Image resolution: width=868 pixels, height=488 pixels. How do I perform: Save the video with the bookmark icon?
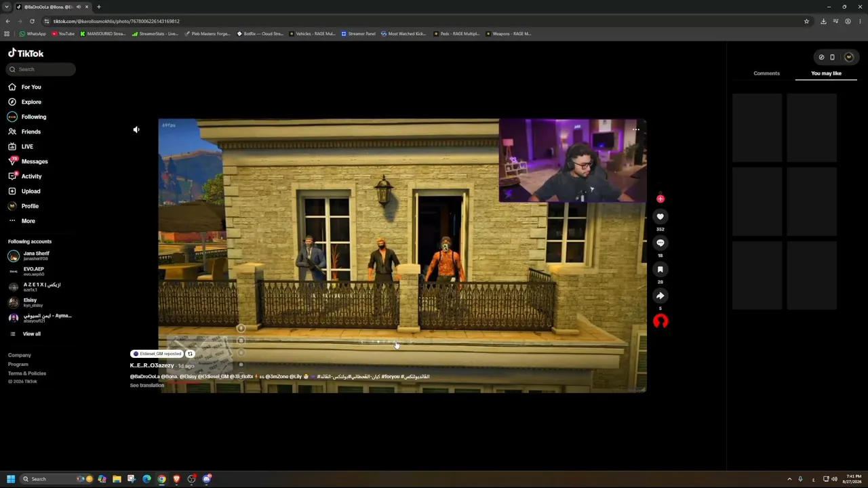coord(660,270)
